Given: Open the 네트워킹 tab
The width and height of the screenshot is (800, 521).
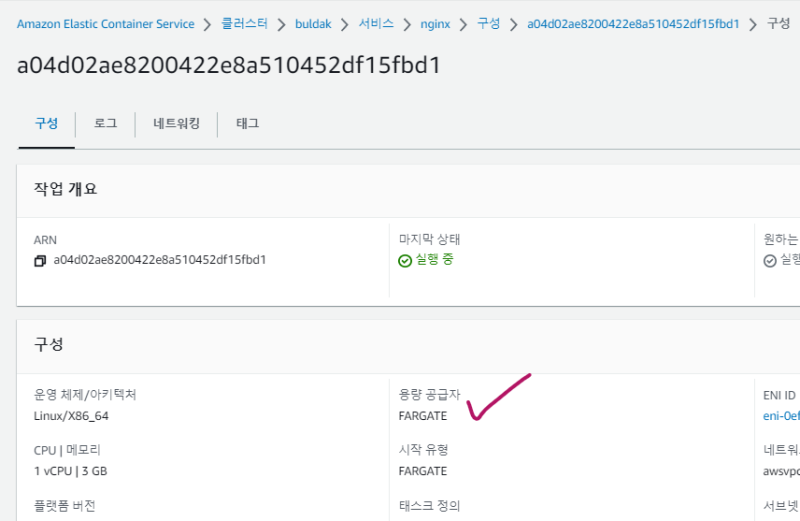Looking at the screenshot, I should point(176,123).
